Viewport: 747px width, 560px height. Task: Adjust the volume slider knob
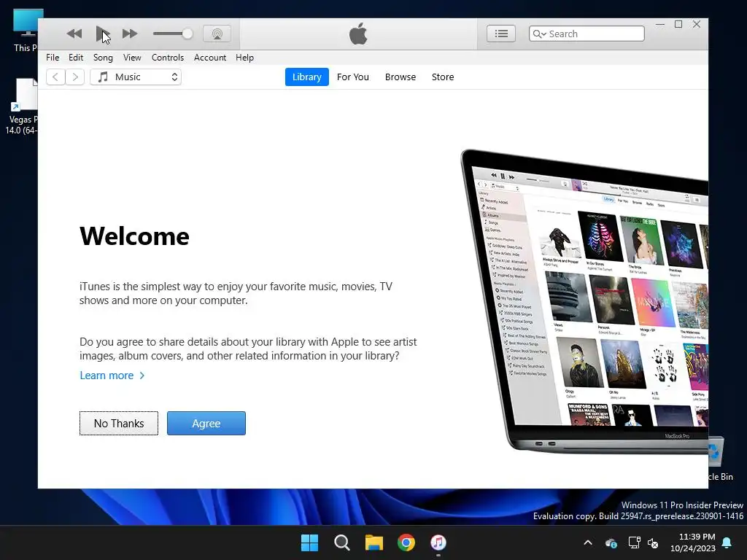tap(187, 34)
